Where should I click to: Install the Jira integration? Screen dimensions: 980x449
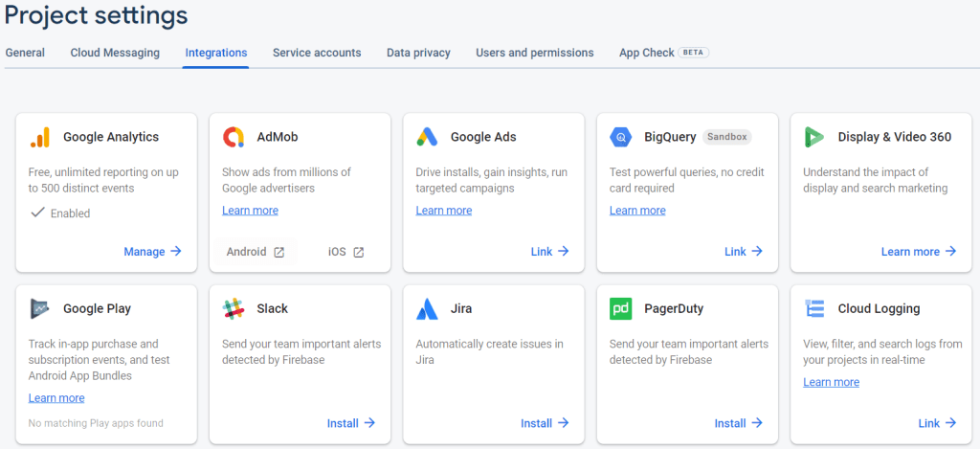pyautogui.click(x=545, y=423)
